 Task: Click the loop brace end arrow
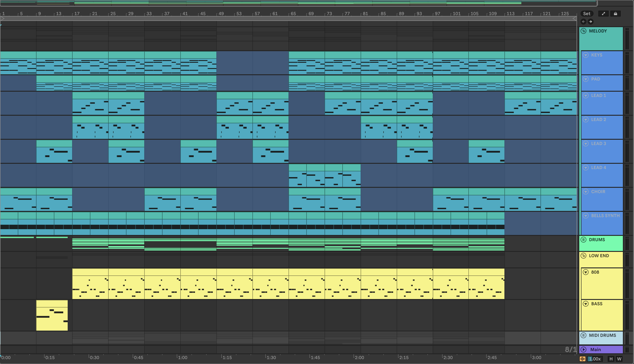pos(575,18)
